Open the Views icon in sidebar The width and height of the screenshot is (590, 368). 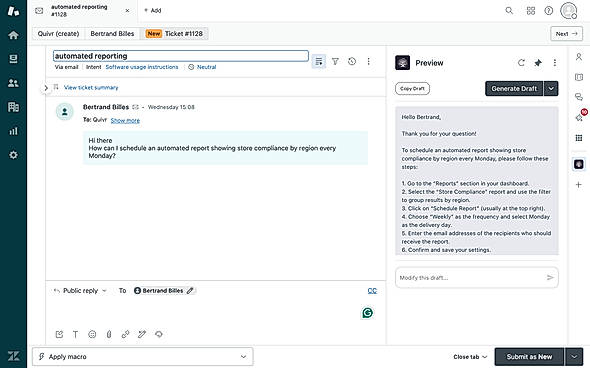tap(13, 59)
